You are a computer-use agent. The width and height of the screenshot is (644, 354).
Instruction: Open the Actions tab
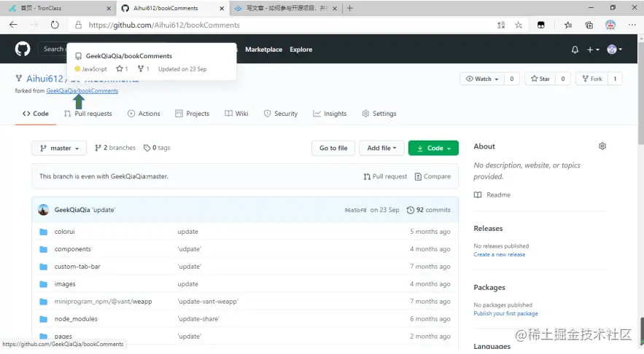(x=144, y=114)
